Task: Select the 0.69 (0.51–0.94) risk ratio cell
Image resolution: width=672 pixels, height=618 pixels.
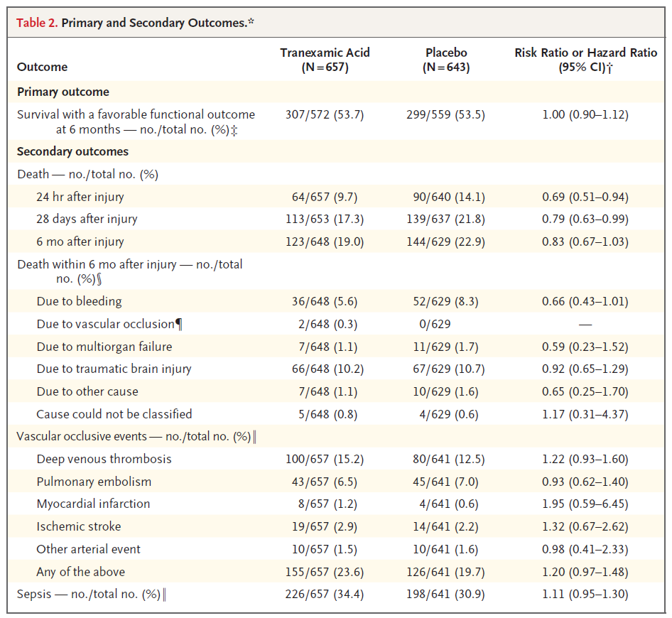Action: point(586,197)
